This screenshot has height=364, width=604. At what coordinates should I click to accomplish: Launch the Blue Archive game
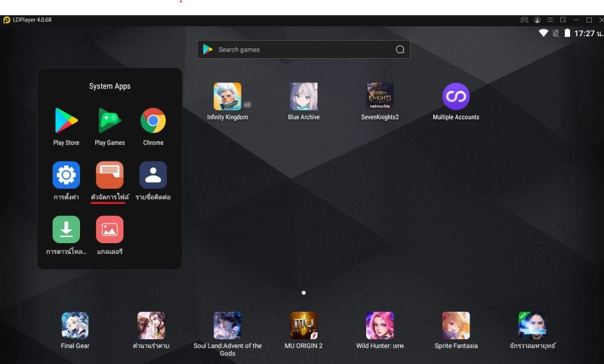(304, 97)
